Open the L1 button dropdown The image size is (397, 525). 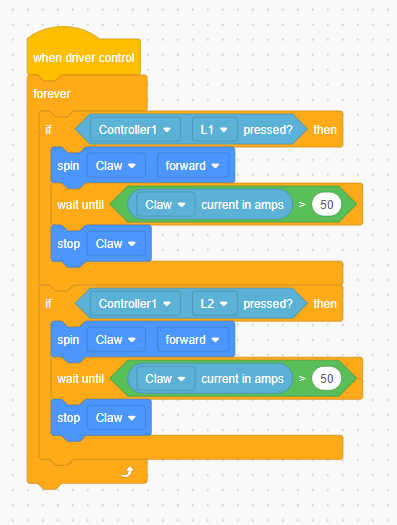215,130
